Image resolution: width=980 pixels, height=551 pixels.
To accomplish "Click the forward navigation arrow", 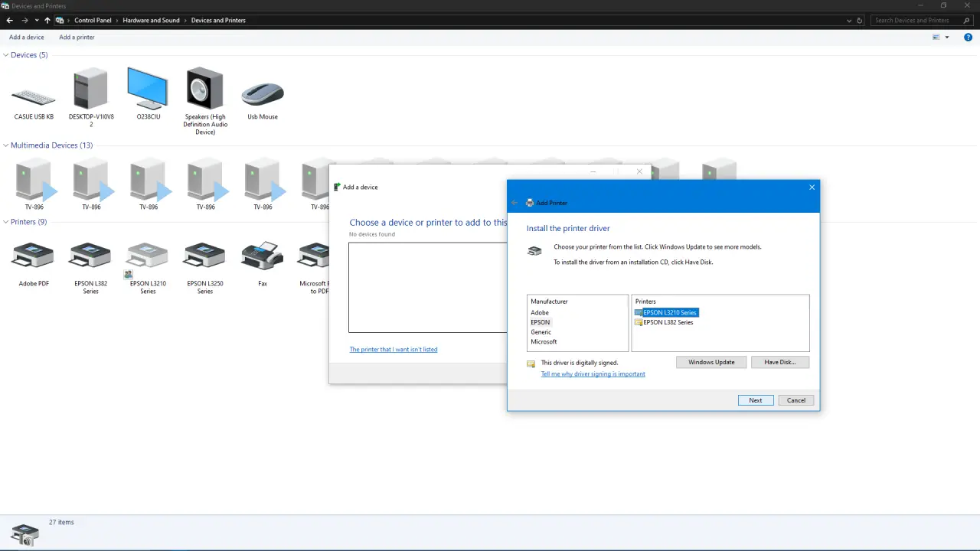I will click(x=25, y=21).
